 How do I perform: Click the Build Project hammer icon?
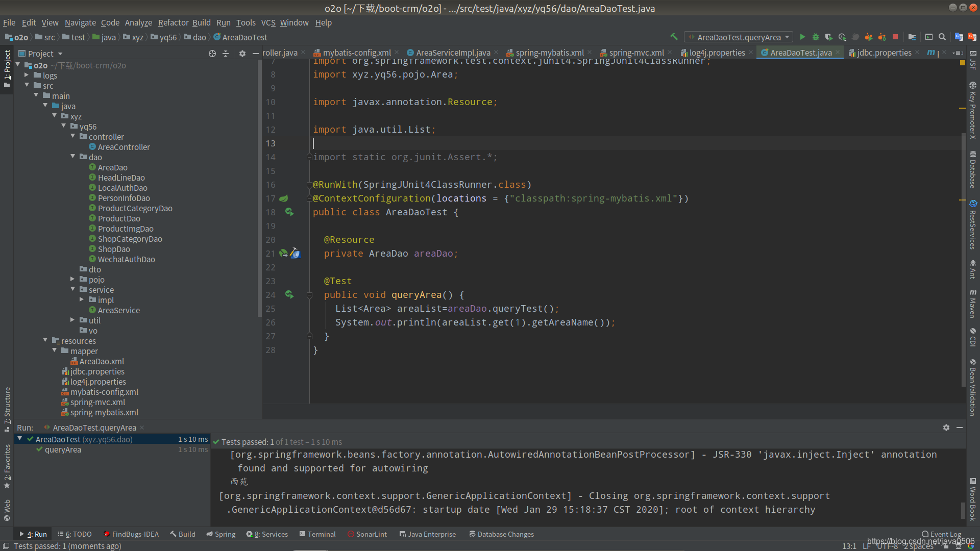(x=674, y=37)
